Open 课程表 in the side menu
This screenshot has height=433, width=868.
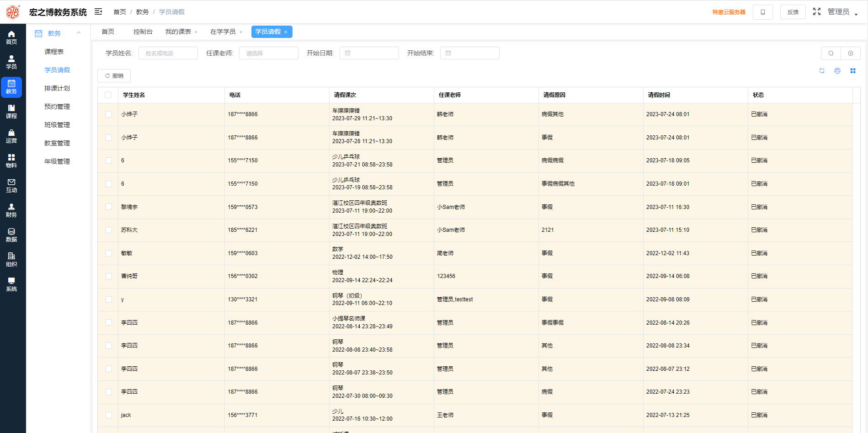pyautogui.click(x=54, y=52)
